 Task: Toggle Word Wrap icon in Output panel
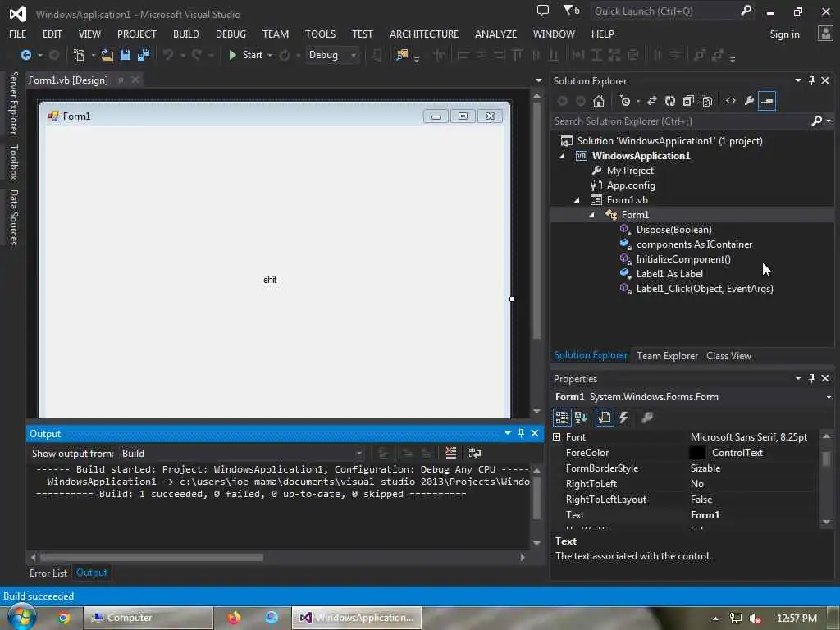475,453
